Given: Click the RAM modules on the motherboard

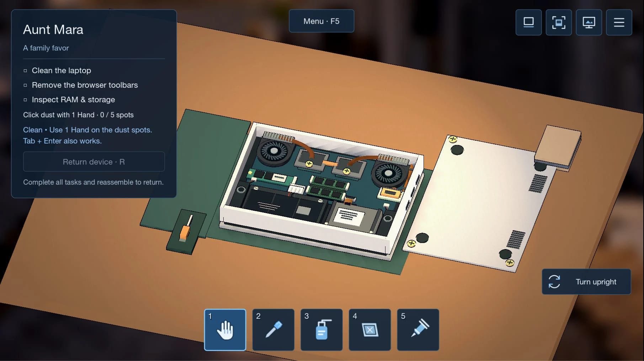Looking at the screenshot, I should pyautogui.click(x=327, y=187).
